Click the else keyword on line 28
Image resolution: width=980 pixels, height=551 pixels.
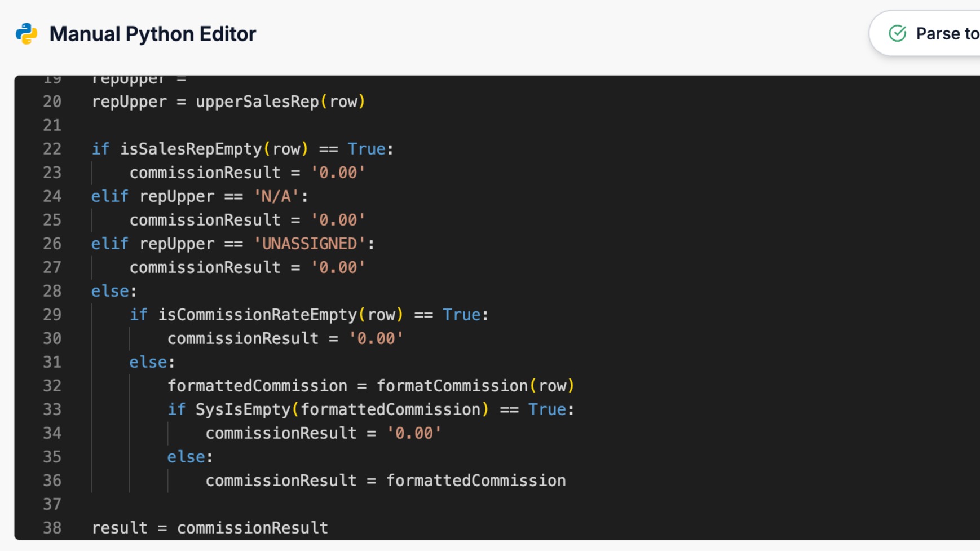click(x=110, y=291)
